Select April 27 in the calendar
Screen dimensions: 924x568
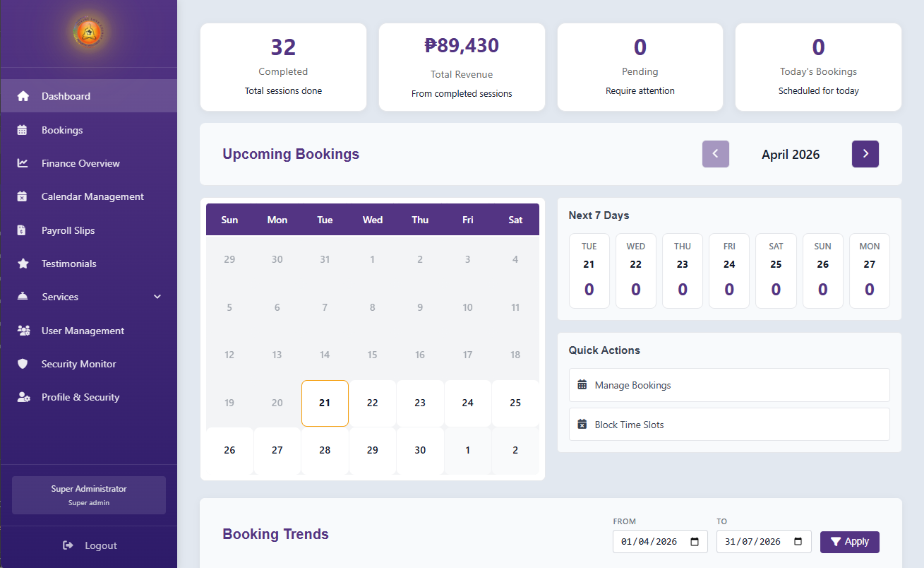tap(277, 451)
